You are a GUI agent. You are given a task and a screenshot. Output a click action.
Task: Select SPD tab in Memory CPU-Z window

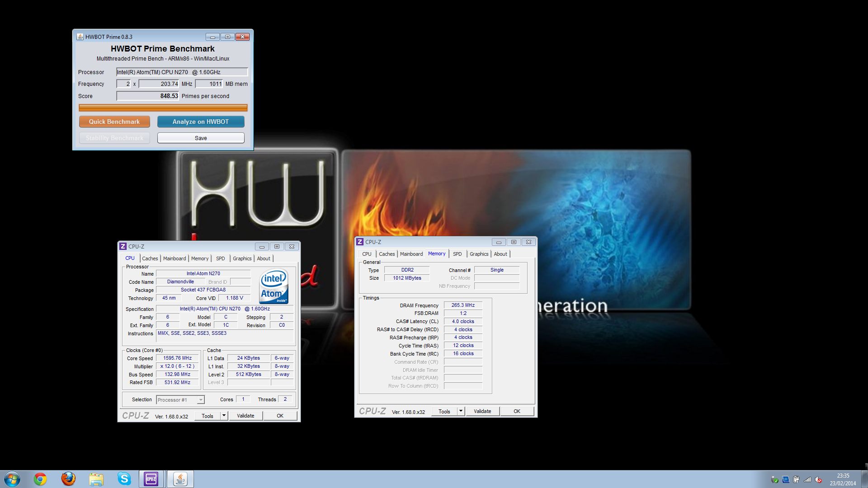[x=458, y=254]
